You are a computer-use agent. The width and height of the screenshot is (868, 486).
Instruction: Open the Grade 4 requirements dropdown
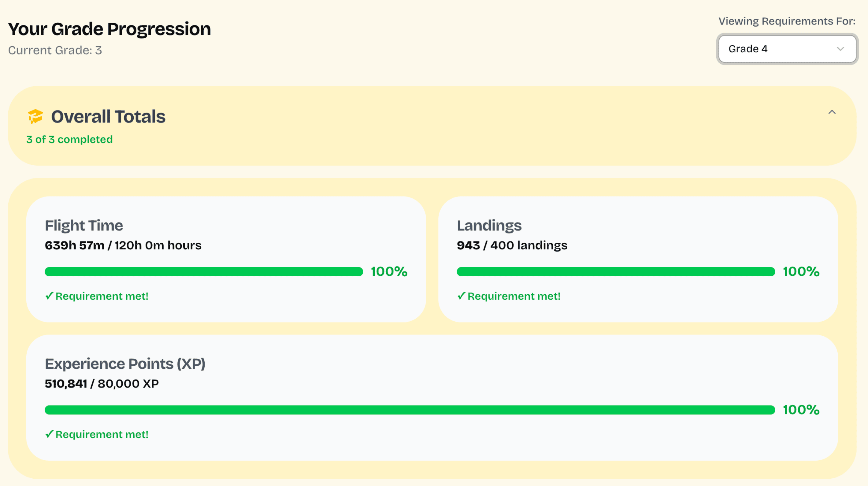(787, 49)
